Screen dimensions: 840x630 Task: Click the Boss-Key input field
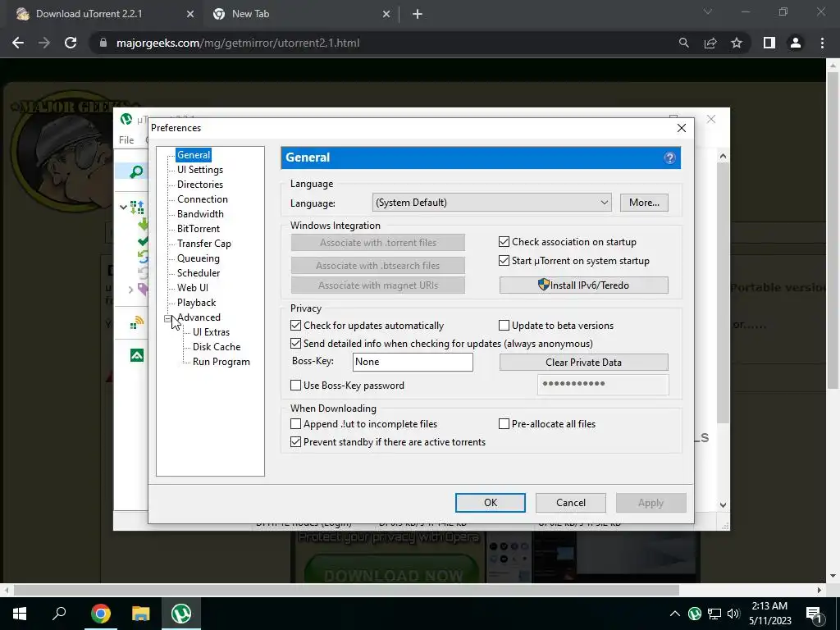413,362
